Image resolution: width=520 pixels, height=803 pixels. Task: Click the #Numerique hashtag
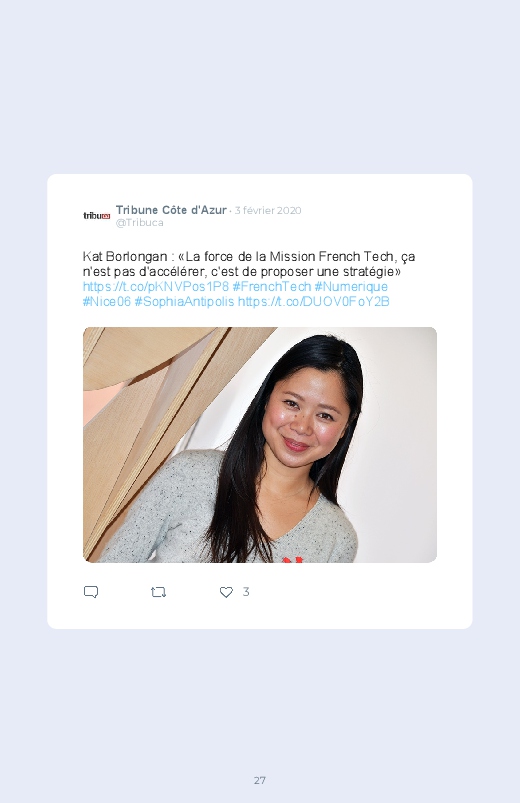coord(351,286)
